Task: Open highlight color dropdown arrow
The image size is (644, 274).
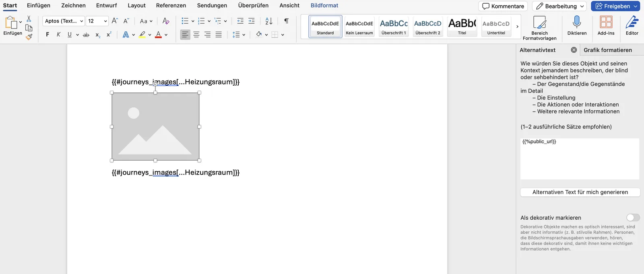Action: (150, 35)
